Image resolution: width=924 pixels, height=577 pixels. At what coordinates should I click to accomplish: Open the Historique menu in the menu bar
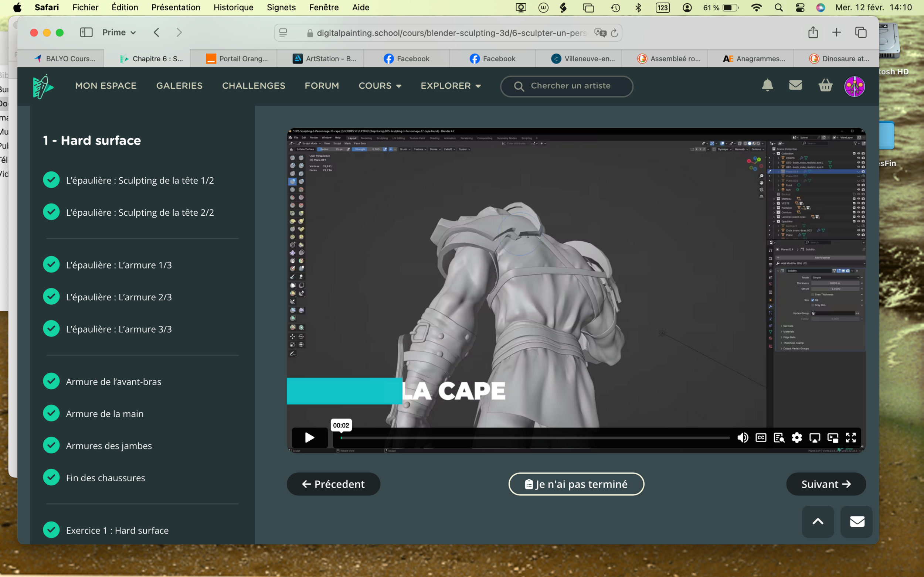(x=233, y=7)
